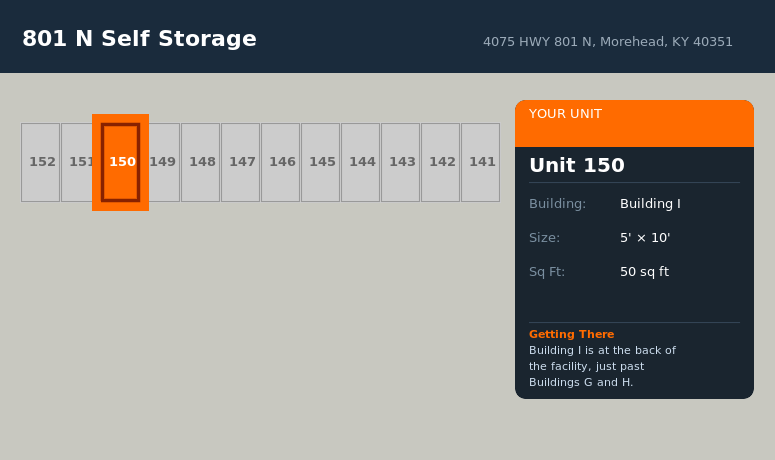Screen dimensions: 775x460
Task: Click unit 146 box
Action: (281, 162)
